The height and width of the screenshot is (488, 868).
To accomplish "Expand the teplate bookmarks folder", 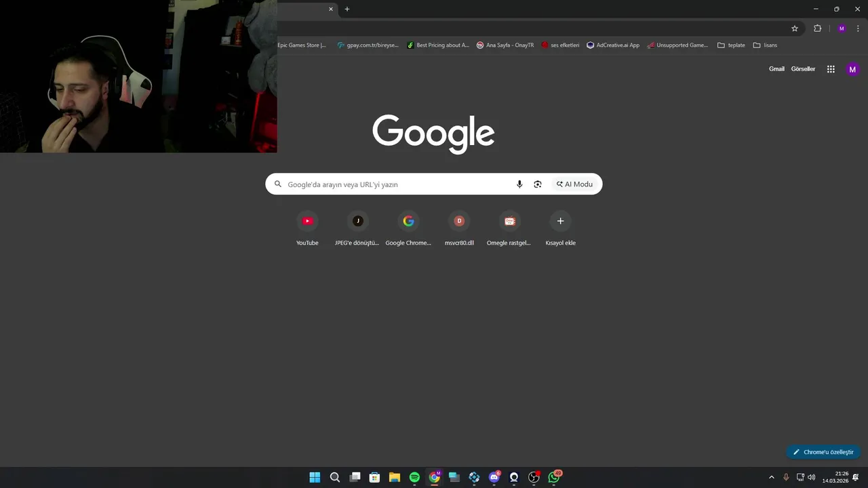I will coord(731,45).
